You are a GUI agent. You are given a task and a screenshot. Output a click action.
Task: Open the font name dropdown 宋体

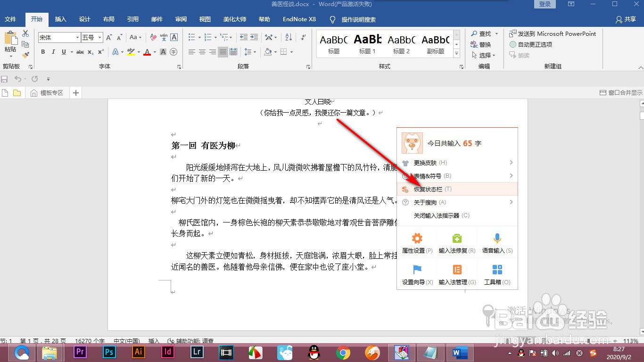point(78,37)
